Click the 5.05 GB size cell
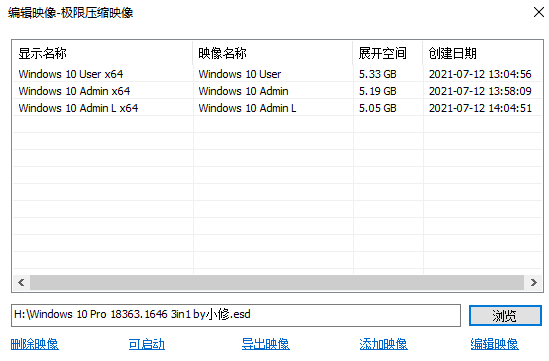Image resolution: width=549 pixels, height=361 pixels. (377, 108)
